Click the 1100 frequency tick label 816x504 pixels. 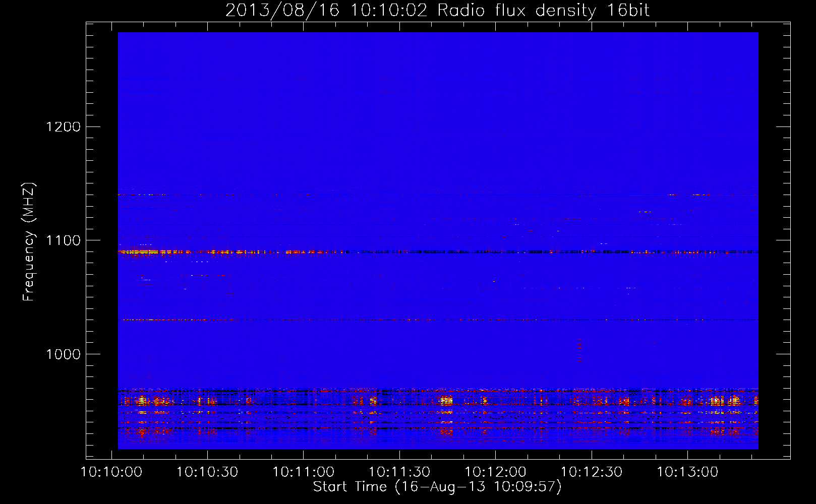[63, 240]
